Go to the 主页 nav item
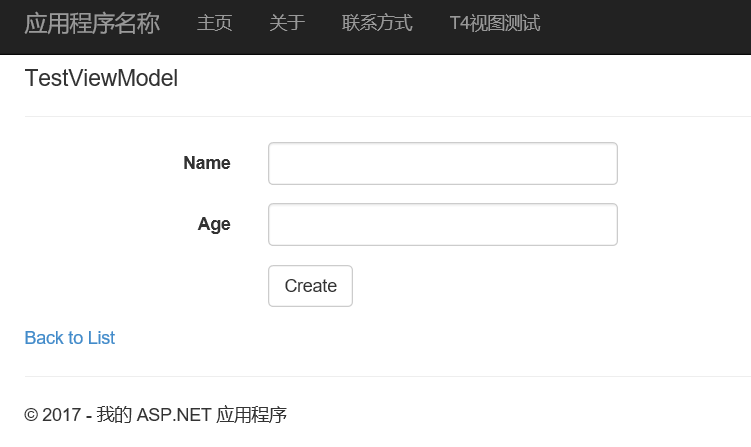The width and height of the screenshot is (751, 447). (x=215, y=23)
